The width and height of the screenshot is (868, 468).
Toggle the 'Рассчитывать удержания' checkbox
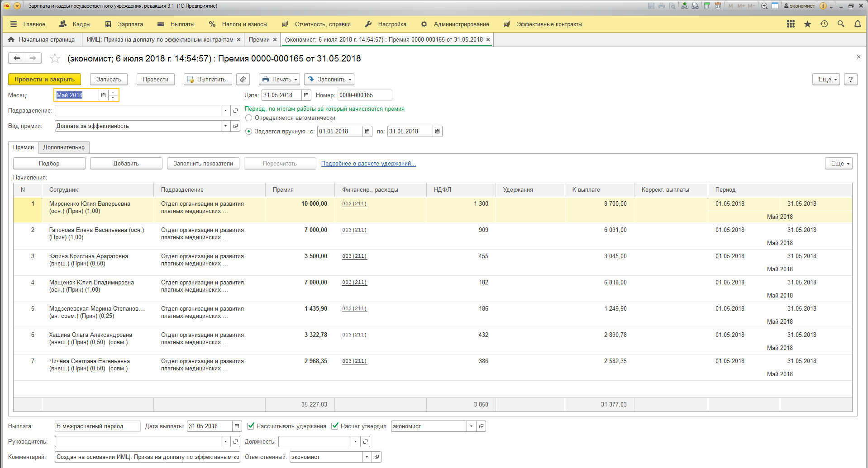coord(251,426)
